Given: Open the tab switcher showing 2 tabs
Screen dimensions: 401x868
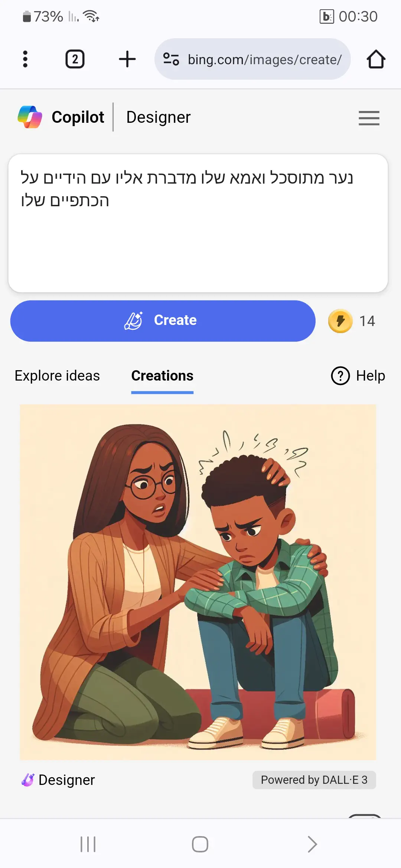Looking at the screenshot, I should [75, 59].
